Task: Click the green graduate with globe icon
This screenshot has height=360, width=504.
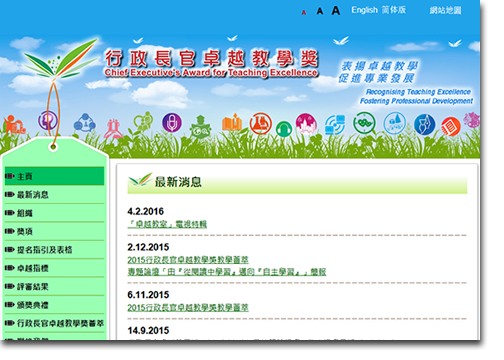Action: (200, 127)
